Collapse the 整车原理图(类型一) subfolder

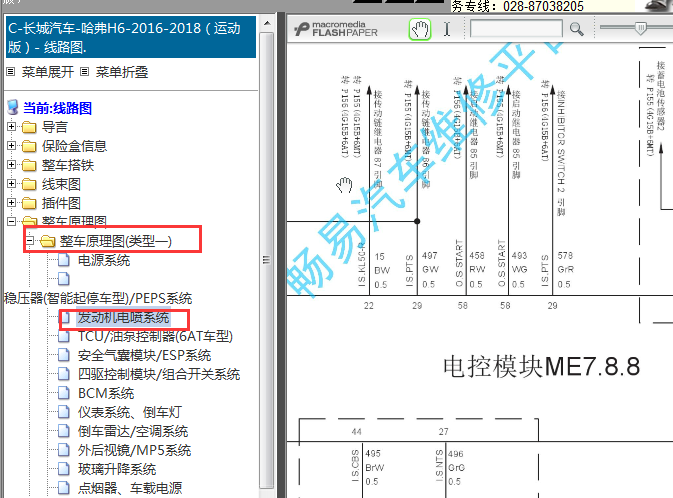(30, 241)
